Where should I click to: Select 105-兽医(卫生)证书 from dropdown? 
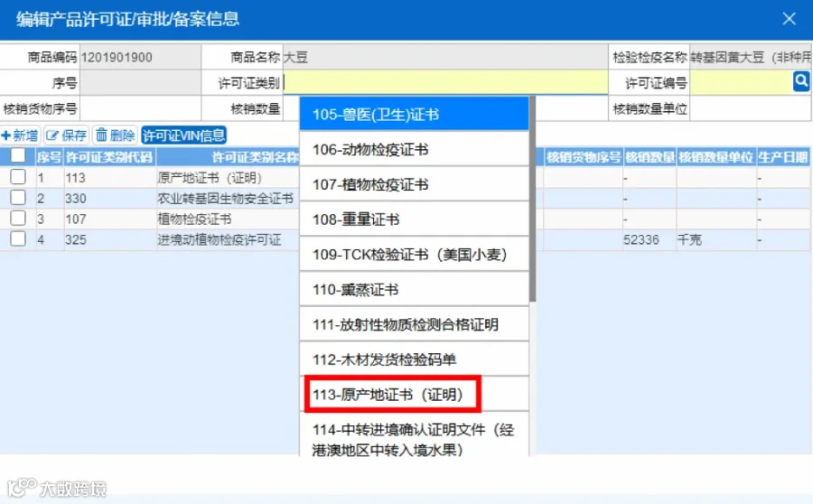pyautogui.click(x=414, y=114)
